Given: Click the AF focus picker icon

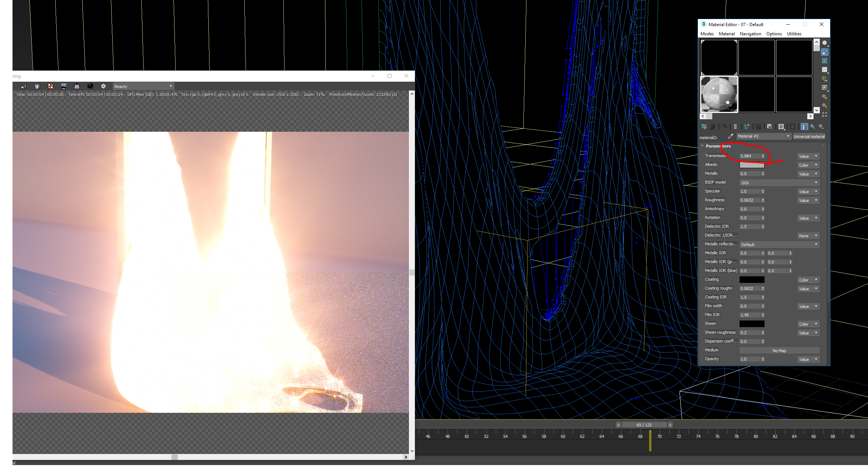Looking at the screenshot, I should tap(24, 86).
